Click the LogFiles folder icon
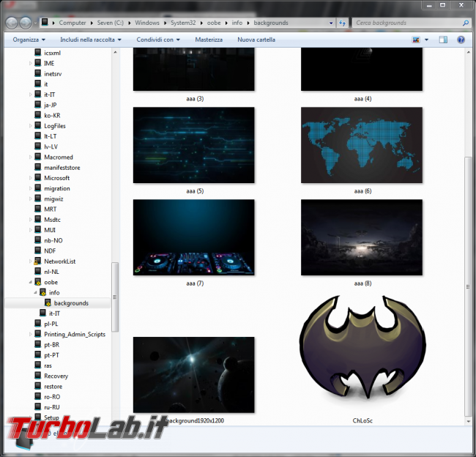Viewport: 476px width, 457px height. click(37, 125)
